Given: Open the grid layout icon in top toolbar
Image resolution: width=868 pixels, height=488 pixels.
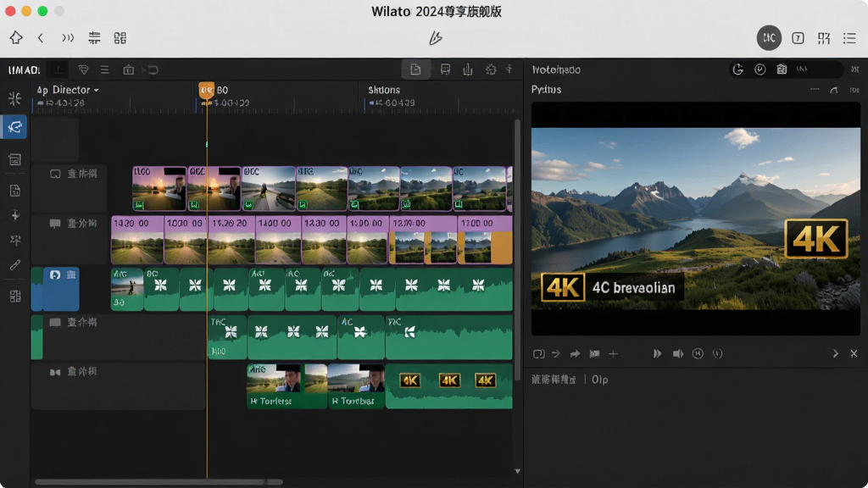Looking at the screenshot, I should (120, 37).
